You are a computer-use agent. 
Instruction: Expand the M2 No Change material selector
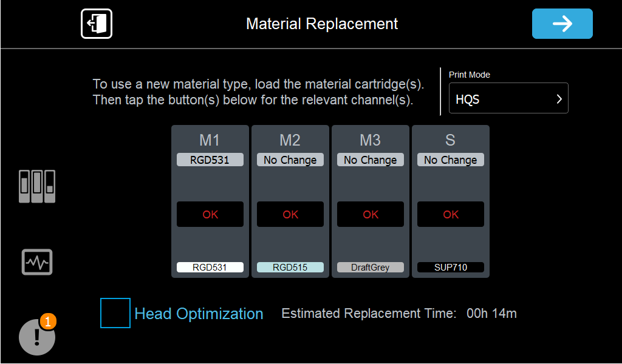(x=290, y=160)
